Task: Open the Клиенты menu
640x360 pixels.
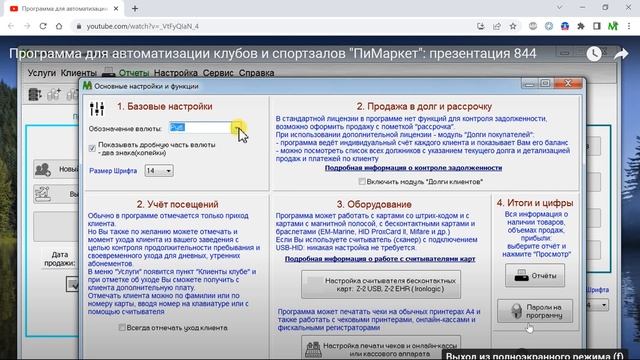Action: tap(78, 73)
